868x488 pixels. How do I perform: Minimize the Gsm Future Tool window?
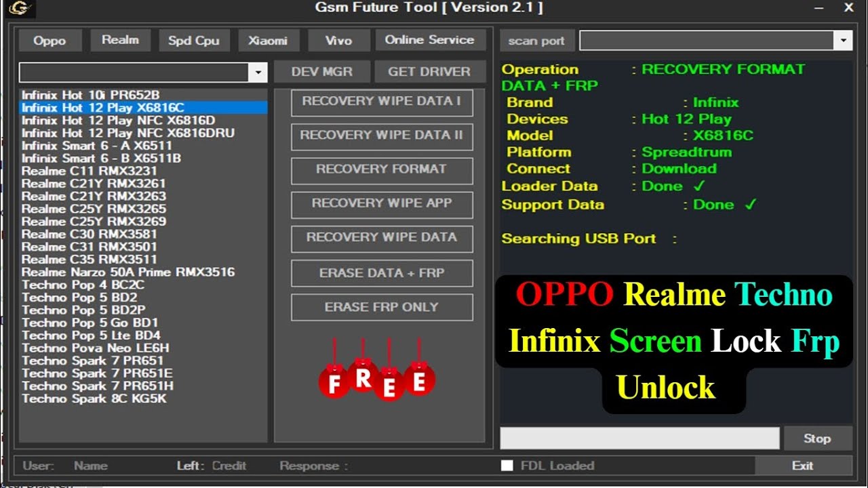click(x=820, y=8)
